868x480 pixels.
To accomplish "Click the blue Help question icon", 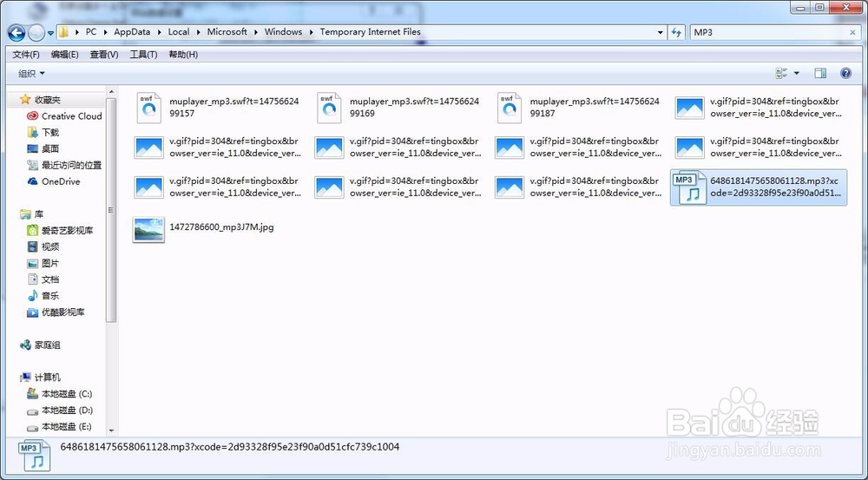I will [x=845, y=73].
